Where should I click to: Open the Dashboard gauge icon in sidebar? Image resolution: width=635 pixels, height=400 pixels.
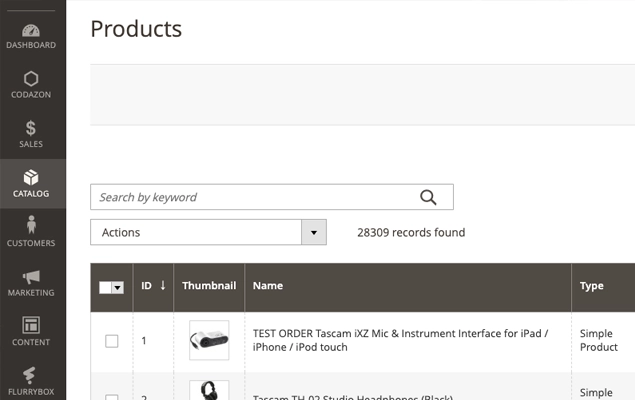coord(31,31)
